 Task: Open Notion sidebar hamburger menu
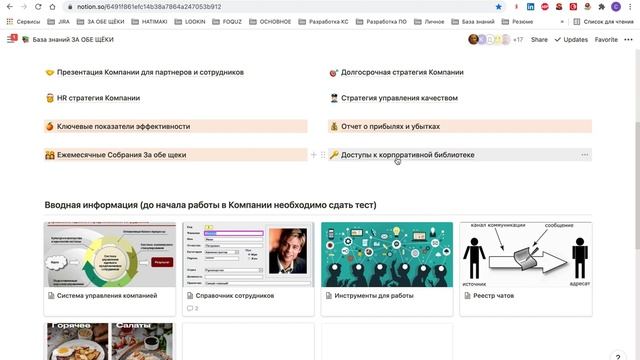click(11, 39)
